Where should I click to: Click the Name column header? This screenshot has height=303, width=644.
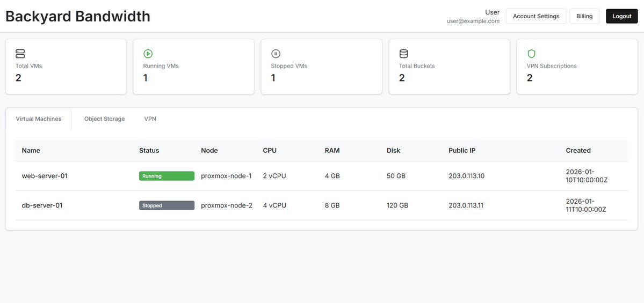[x=31, y=151]
